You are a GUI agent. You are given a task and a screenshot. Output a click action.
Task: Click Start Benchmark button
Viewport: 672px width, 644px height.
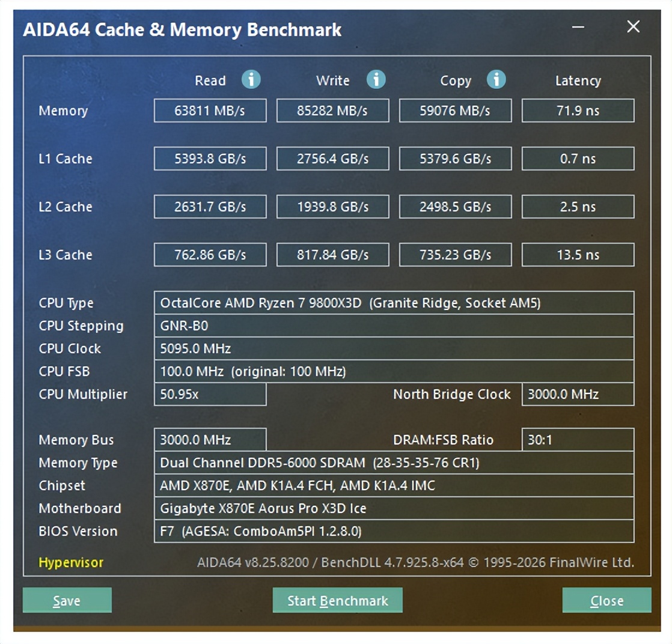[337, 600]
